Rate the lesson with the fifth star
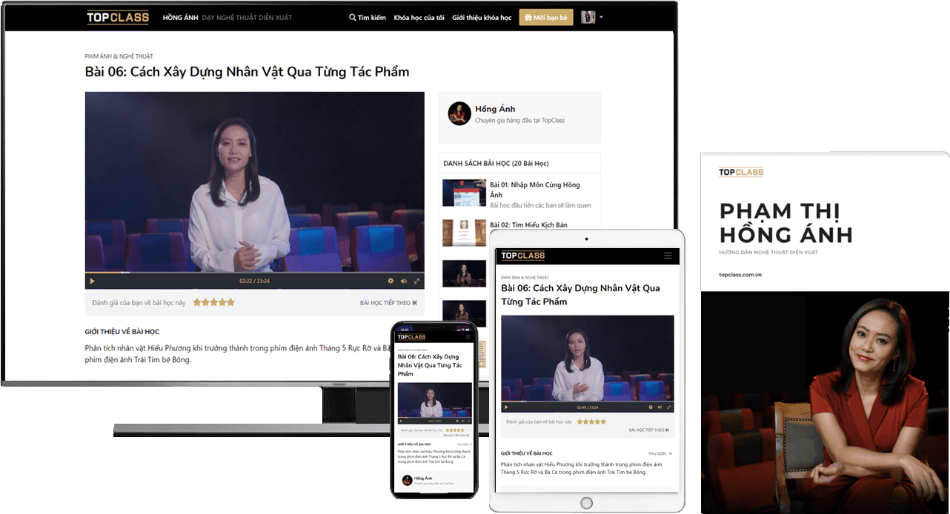 pos(231,302)
